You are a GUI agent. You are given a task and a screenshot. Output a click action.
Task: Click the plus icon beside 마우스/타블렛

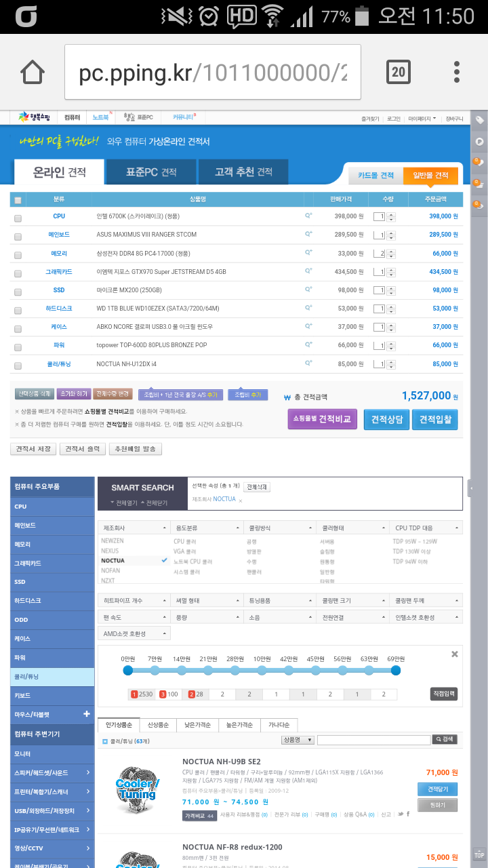87,714
